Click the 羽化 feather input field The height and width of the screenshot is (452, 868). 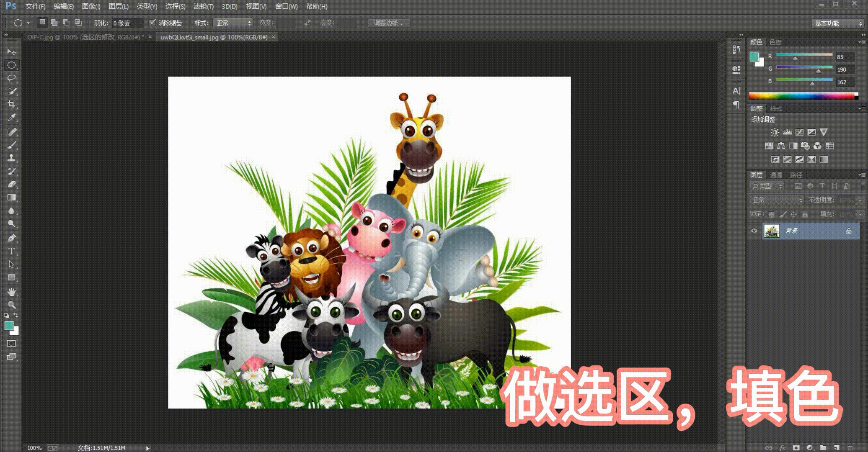point(127,23)
